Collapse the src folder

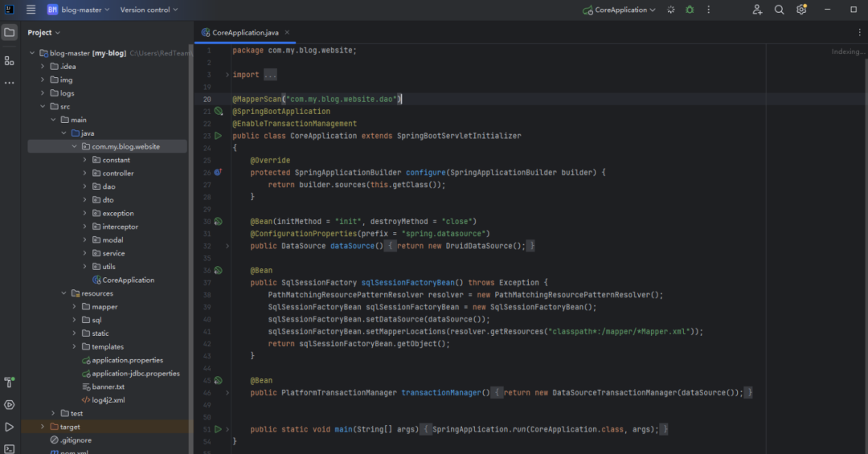click(x=43, y=106)
